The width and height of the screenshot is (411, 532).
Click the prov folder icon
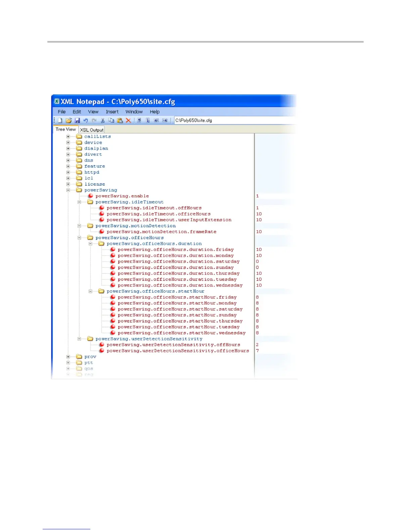pyautogui.click(x=79, y=356)
